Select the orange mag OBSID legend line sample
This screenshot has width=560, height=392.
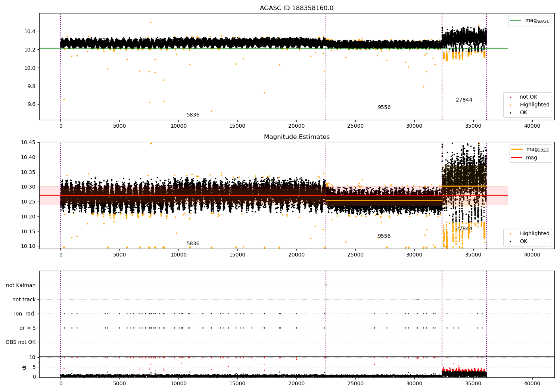517,149
